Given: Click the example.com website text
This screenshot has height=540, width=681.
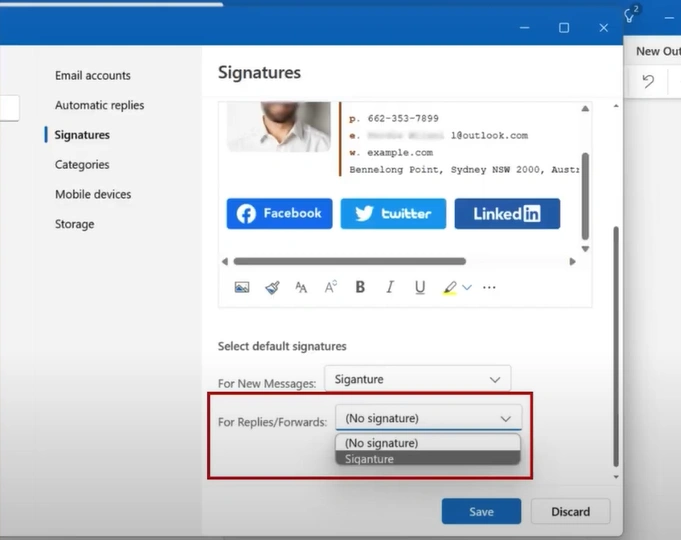Looking at the screenshot, I should (x=400, y=152).
